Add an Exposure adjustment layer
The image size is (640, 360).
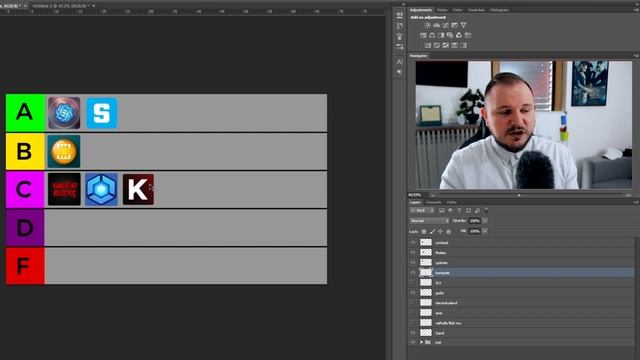454,25
